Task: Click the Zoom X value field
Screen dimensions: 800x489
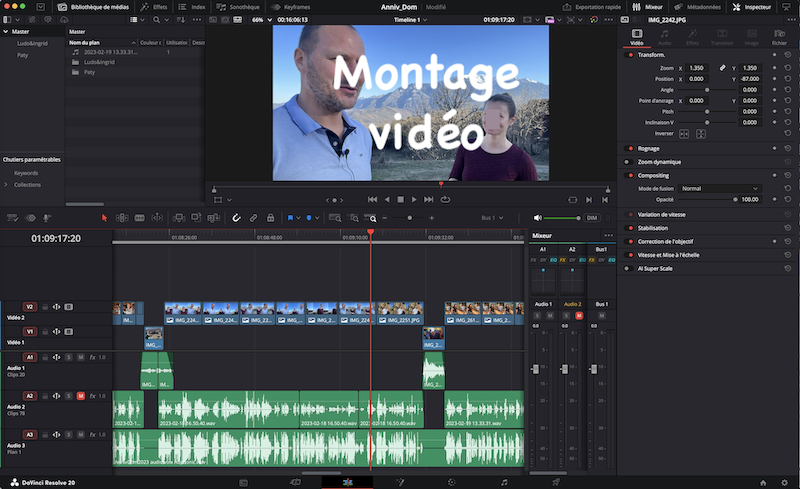Action: coord(697,68)
